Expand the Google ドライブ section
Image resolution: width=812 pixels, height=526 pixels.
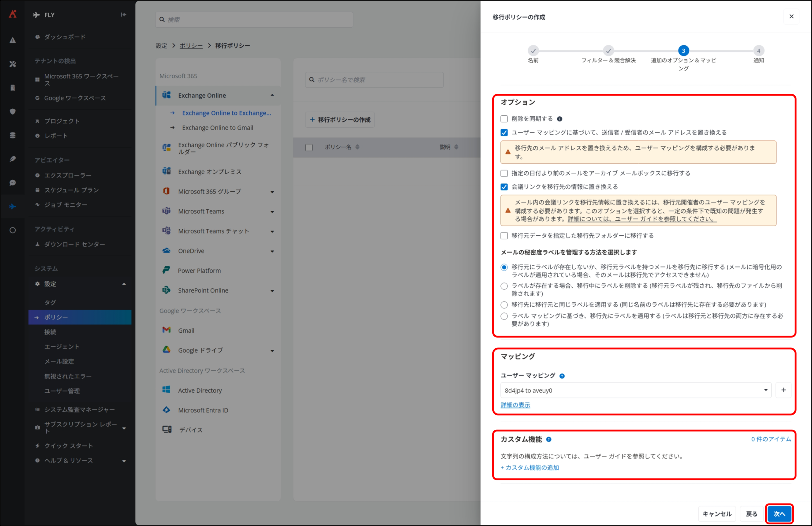(x=272, y=351)
